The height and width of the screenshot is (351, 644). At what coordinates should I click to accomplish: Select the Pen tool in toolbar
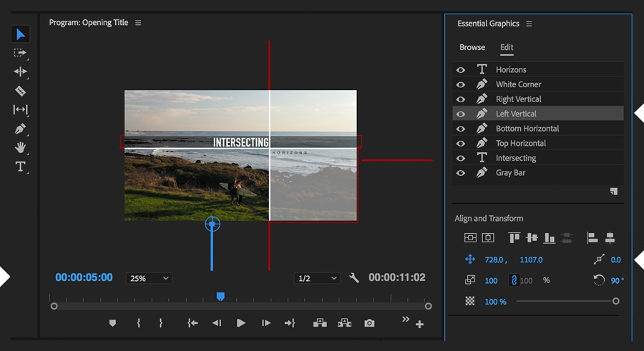[x=21, y=129]
